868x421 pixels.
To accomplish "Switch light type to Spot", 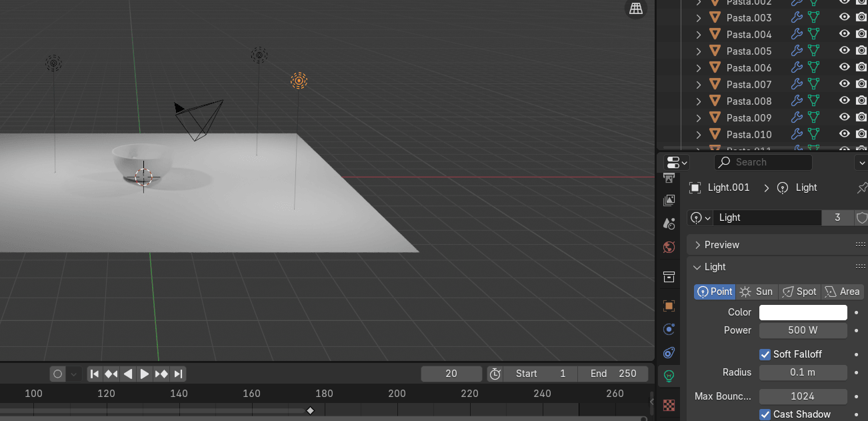I will tap(799, 292).
